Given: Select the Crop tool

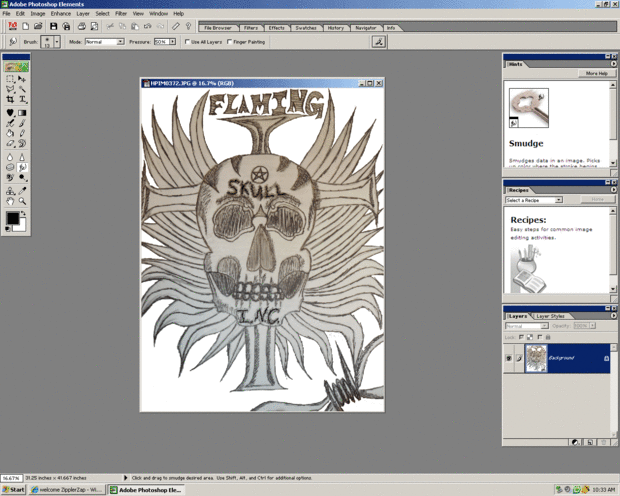Looking at the screenshot, I should pyautogui.click(x=10, y=99).
